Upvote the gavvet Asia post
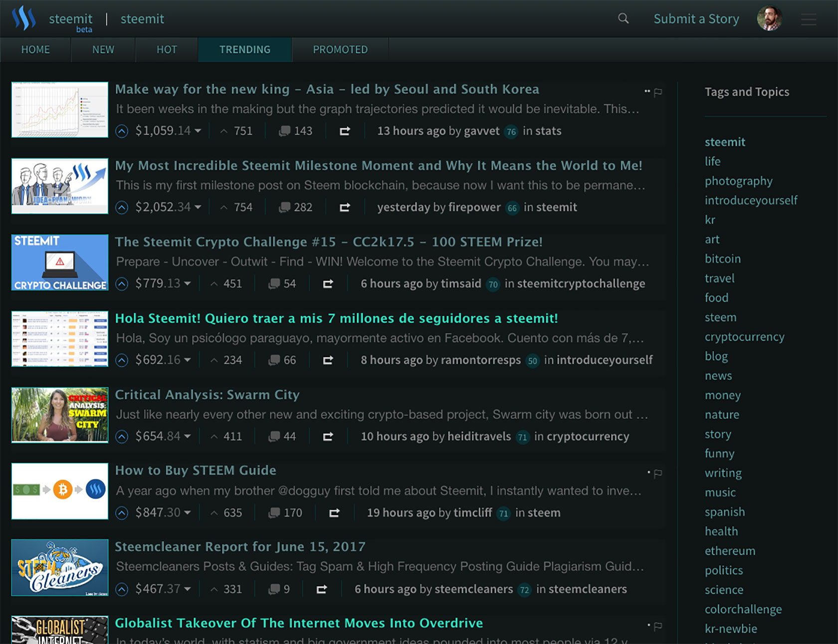 pos(122,131)
